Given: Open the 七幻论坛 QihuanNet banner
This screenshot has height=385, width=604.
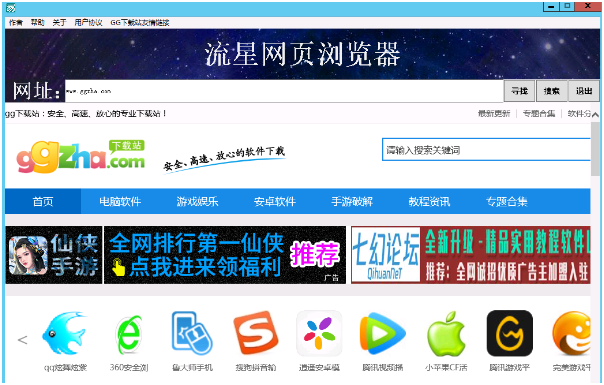Looking at the screenshot, I should 386,255.
